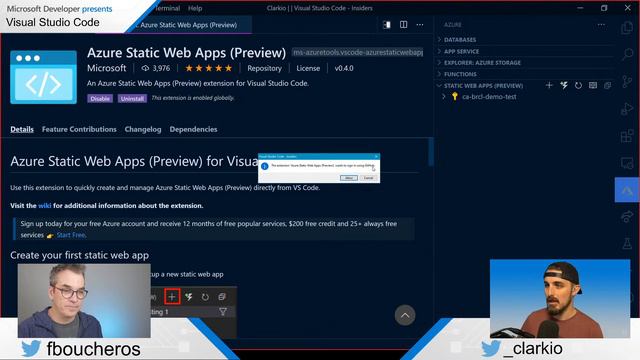Open the Run and Debug view

[x=627, y=109]
